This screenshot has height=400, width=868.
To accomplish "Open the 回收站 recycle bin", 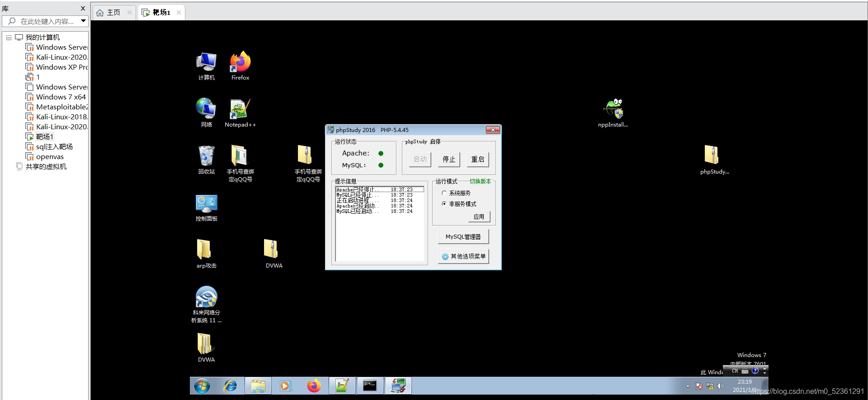I will tap(206, 160).
